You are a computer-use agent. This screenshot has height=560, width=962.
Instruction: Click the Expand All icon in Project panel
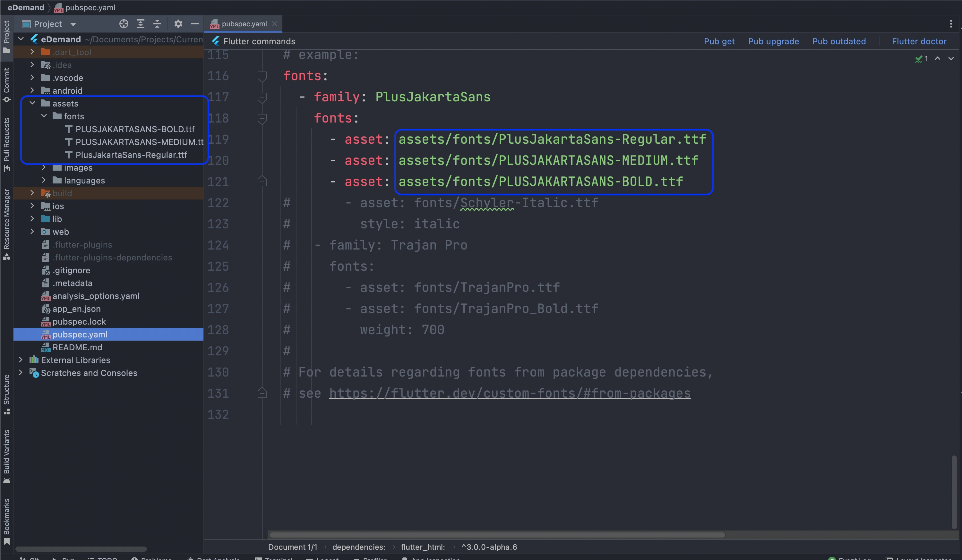coord(141,24)
